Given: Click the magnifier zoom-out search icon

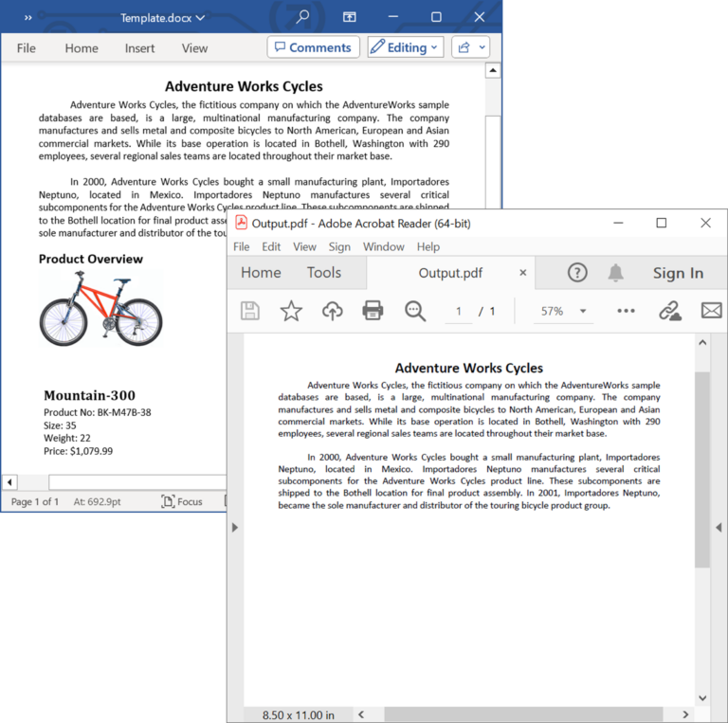Looking at the screenshot, I should click(x=414, y=311).
